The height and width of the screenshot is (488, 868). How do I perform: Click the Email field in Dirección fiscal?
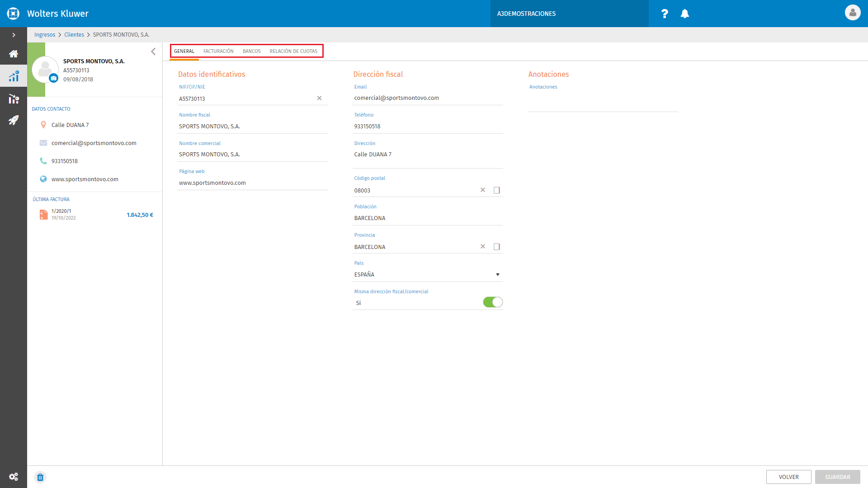click(428, 98)
